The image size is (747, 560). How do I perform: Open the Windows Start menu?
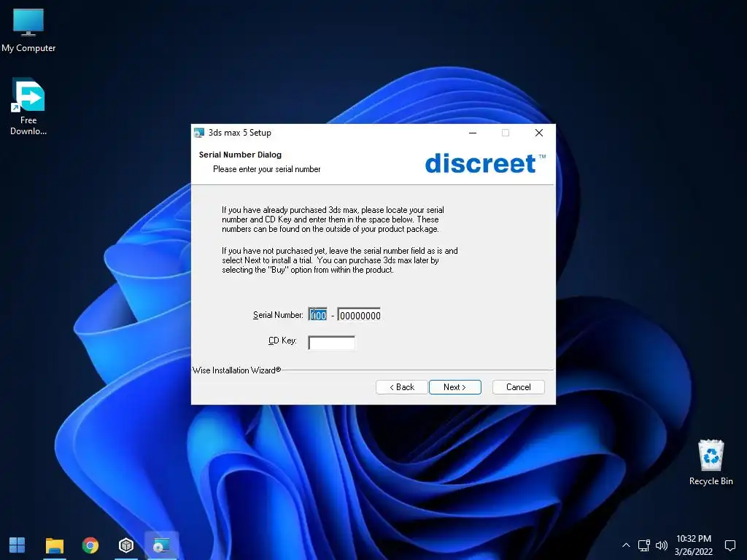18,545
